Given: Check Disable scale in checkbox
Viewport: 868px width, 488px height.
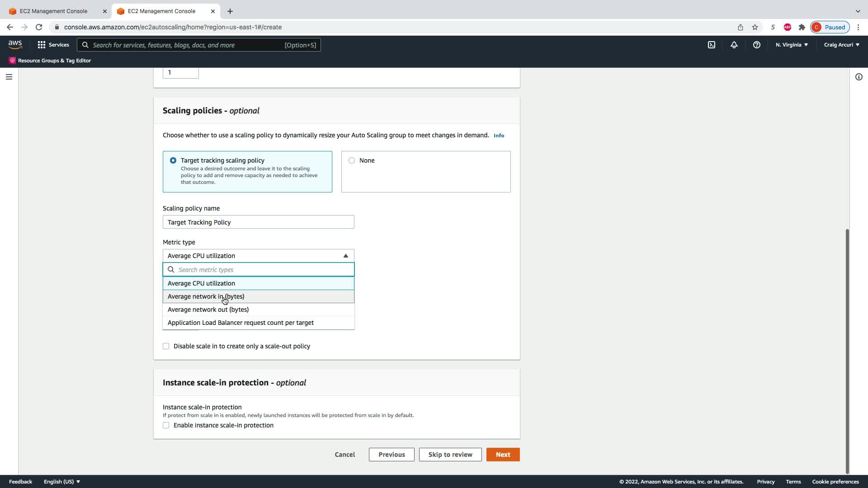Looking at the screenshot, I should pos(166,346).
